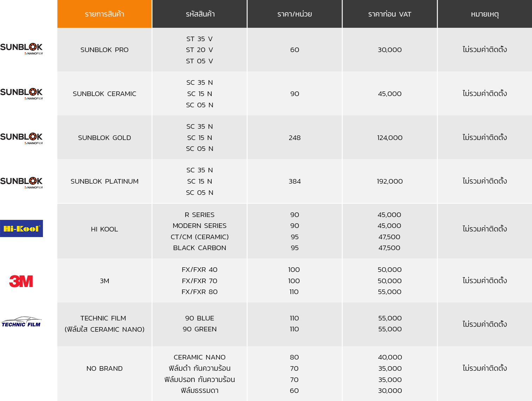Click pre-VAT price 45,000 for SUNBLOK CERAMIC
Viewport: 532px width, 401px height.
tap(390, 94)
